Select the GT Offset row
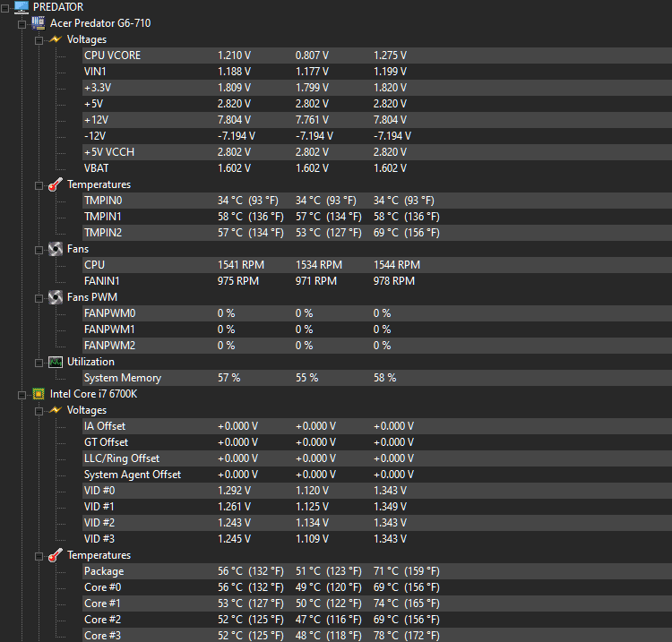Image resolution: width=672 pixels, height=642 pixels. (377, 442)
